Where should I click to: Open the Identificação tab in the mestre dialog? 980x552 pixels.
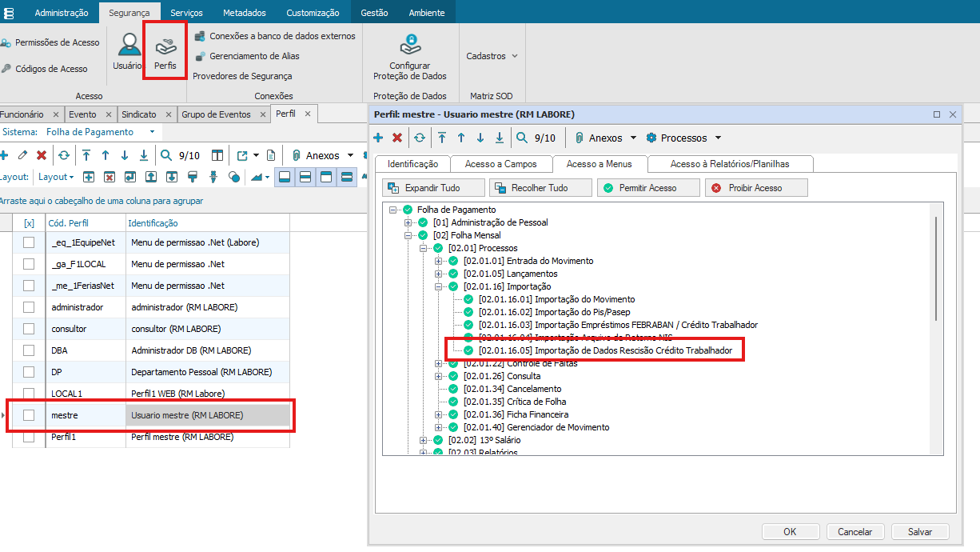click(x=412, y=163)
